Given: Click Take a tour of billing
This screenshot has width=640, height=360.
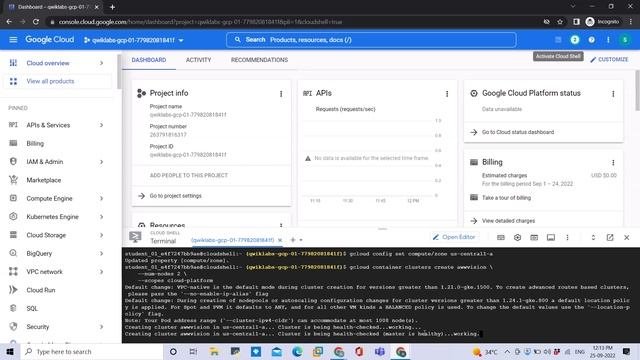Looking at the screenshot, I should (x=506, y=198).
